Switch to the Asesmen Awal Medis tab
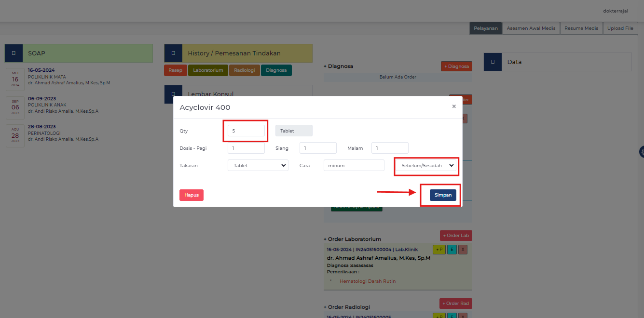The image size is (644, 318). tap(531, 28)
